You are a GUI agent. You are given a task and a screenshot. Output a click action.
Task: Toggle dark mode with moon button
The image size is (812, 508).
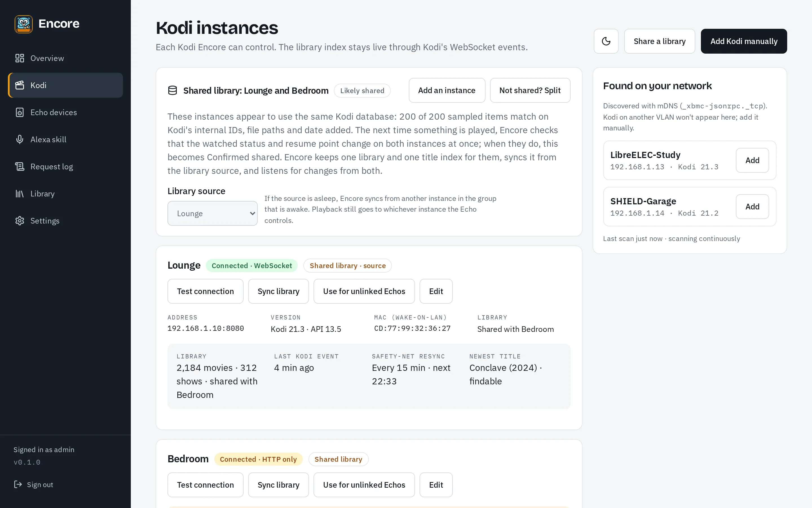pos(606,41)
